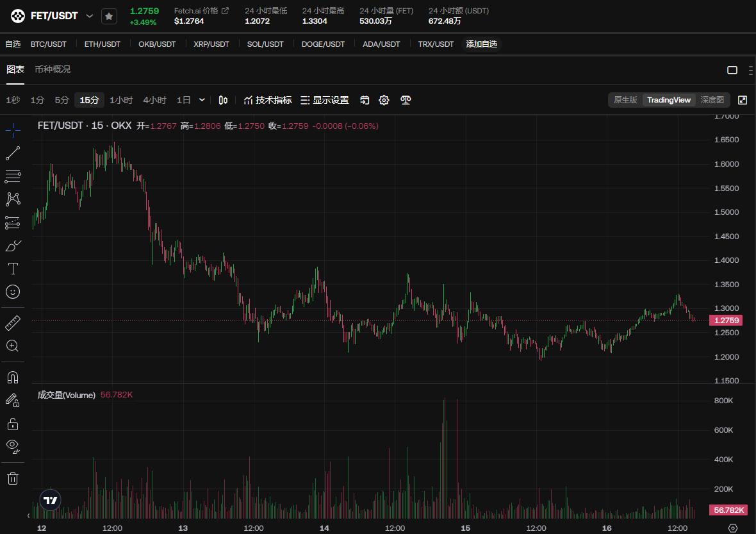The width and height of the screenshot is (756, 534).
Task: Add FET/USDT to favorites with star
Action: coord(109,16)
